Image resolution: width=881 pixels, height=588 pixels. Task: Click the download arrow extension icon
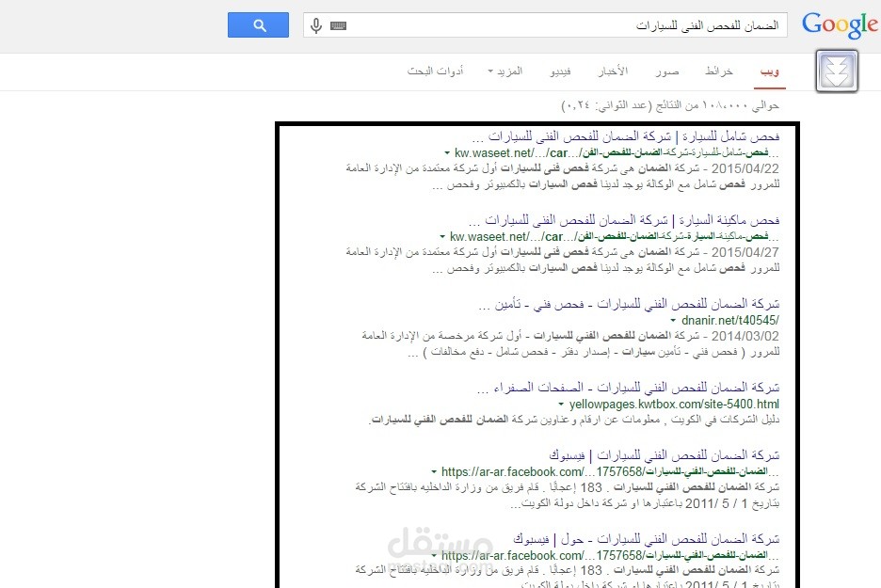pyautogui.click(x=837, y=72)
